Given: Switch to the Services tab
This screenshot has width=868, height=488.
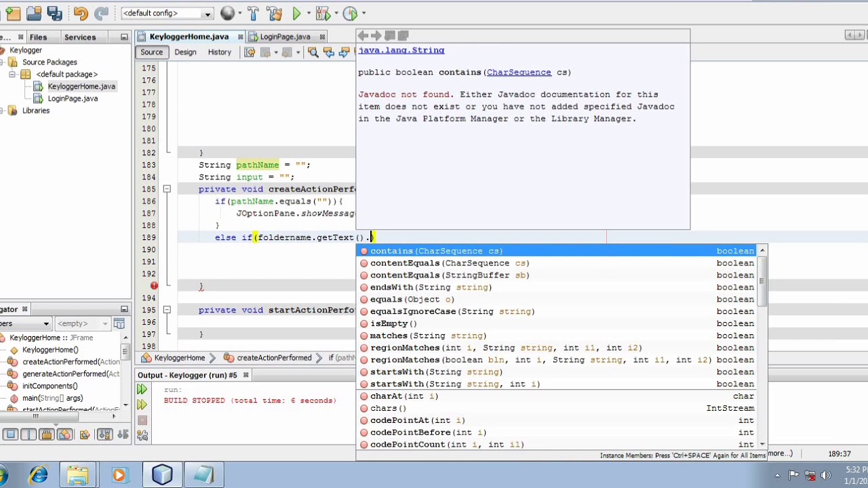Looking at the screenshot, I should [x=80, y=37].
